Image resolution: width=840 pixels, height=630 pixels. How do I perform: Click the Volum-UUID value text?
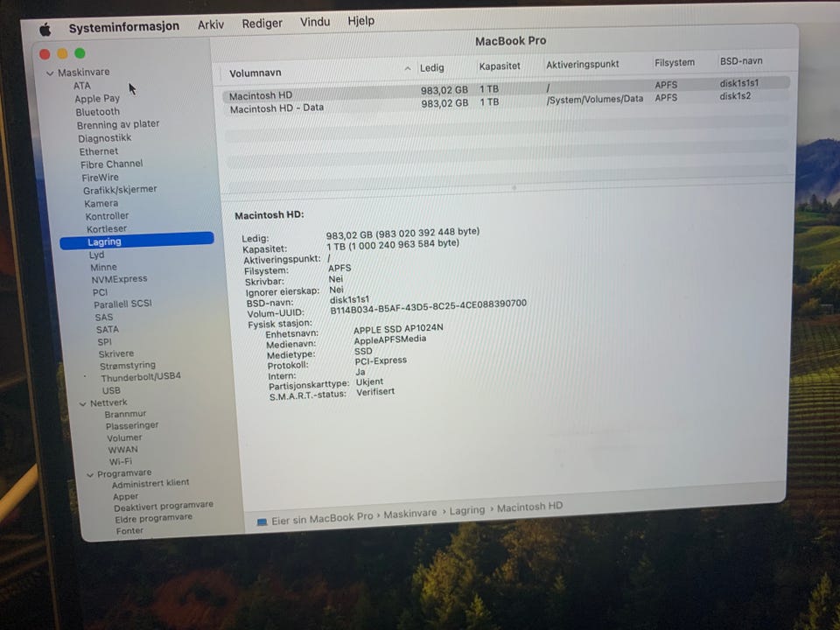pos(428,307)
